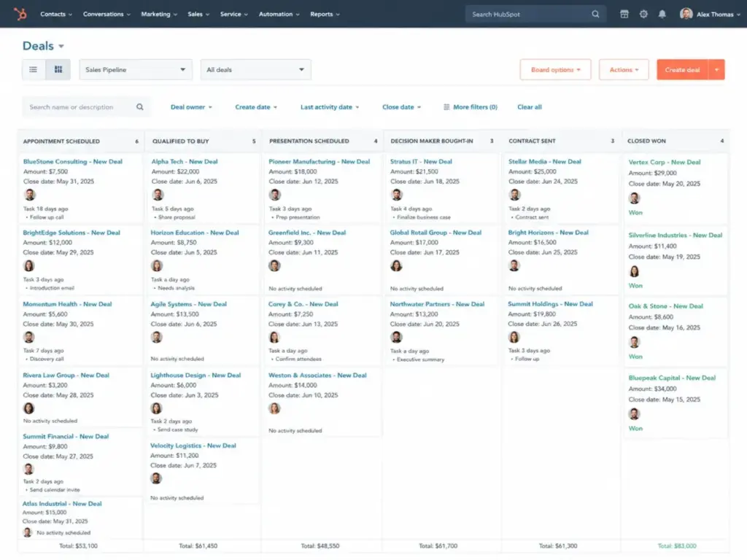Open the Create date filter
This screenshot has height=560, width=747.
[x=256, y=107]
